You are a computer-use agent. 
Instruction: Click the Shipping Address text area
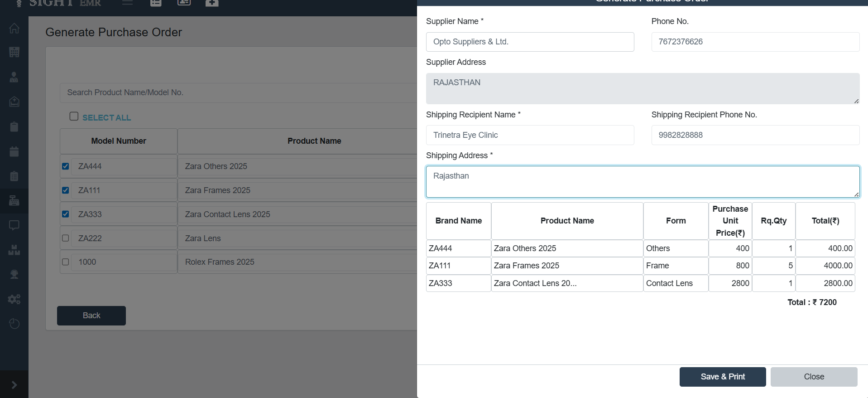643,181
